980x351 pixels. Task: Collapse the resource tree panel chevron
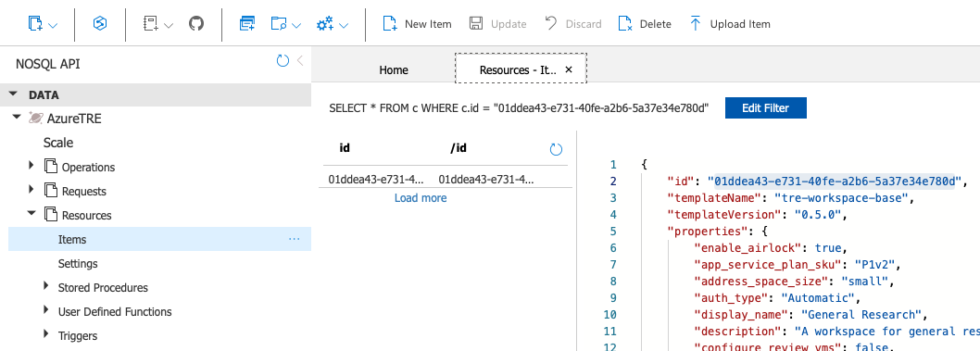[x=300, y=60]
